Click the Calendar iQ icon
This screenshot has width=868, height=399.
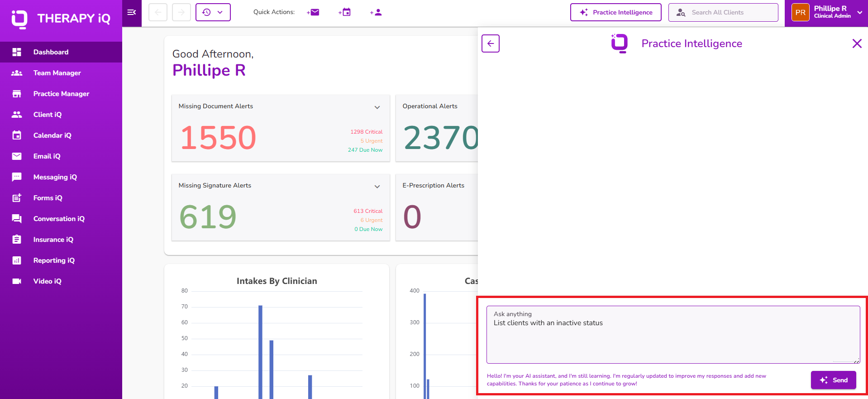click(17, 135)
